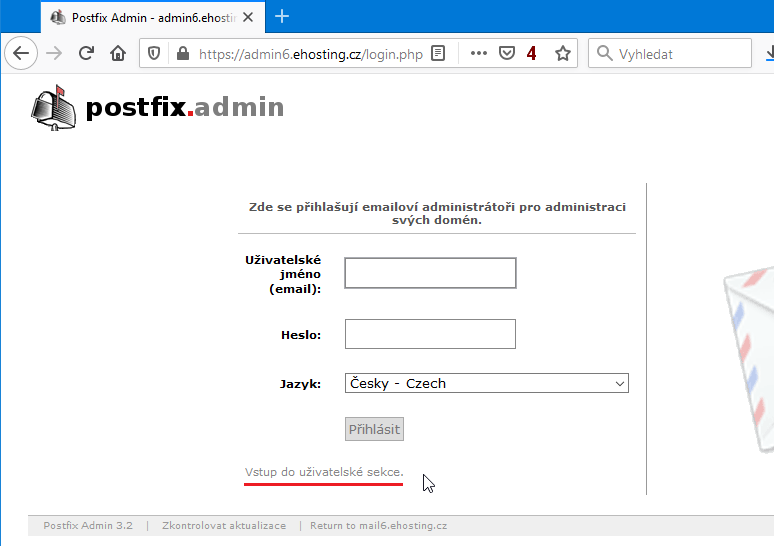Click the postfix.admin mailbox logo
This screenshot has height=546, width=774.
54,108
